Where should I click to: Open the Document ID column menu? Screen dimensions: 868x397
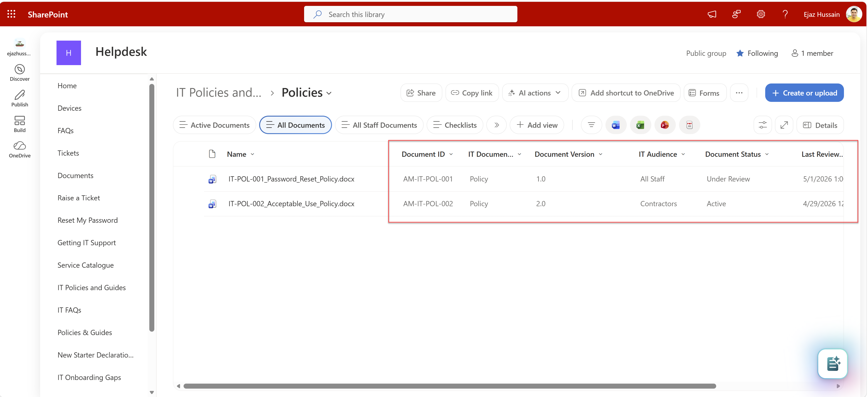(451, 154)
